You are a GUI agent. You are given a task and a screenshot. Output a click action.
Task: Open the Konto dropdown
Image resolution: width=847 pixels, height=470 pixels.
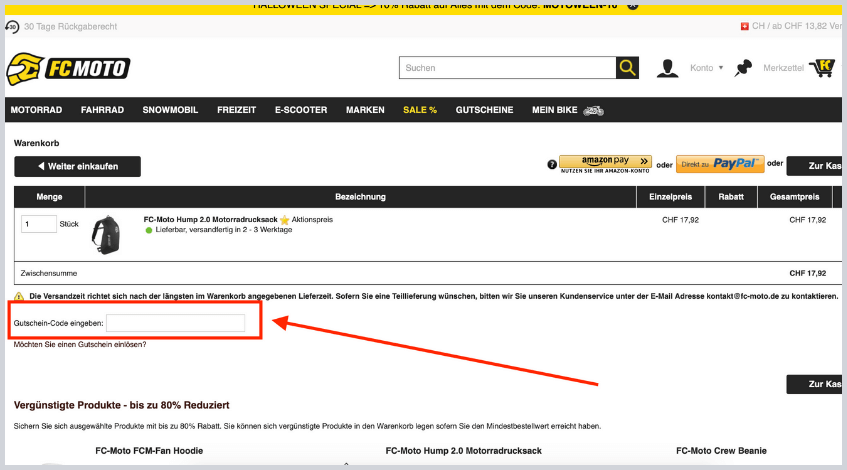[x=707, y=68]
